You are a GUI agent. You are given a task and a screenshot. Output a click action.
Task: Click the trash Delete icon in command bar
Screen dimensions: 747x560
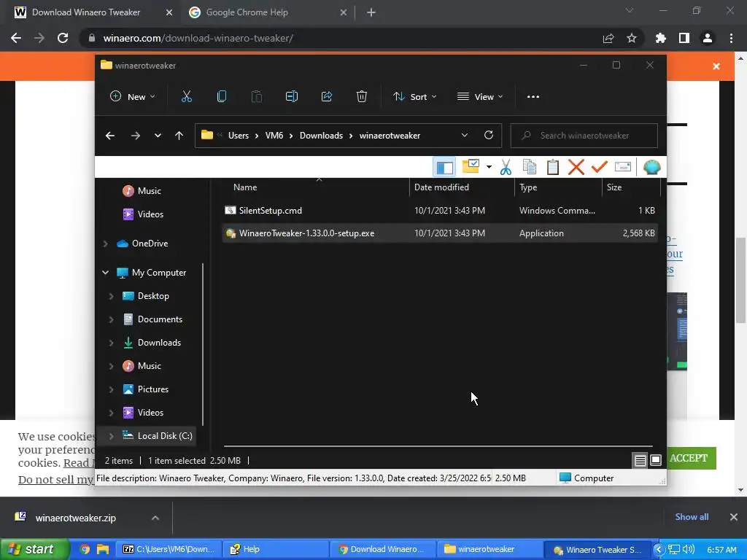362,97
